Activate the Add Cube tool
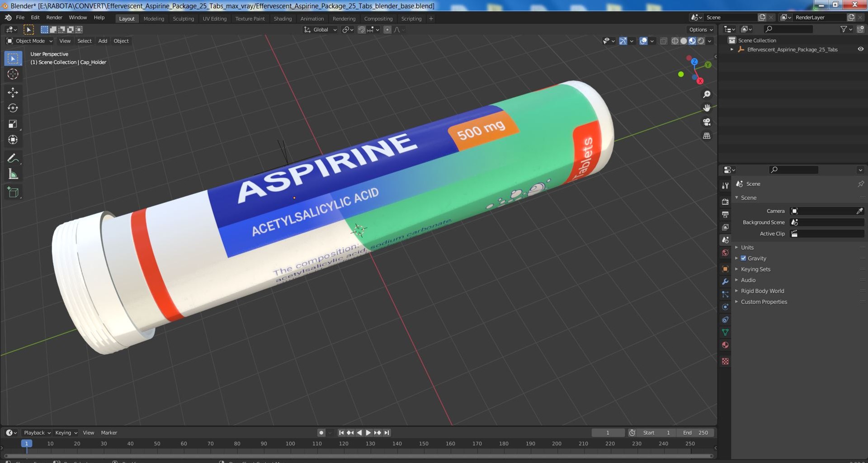868x463 pixels. point(13,192)
